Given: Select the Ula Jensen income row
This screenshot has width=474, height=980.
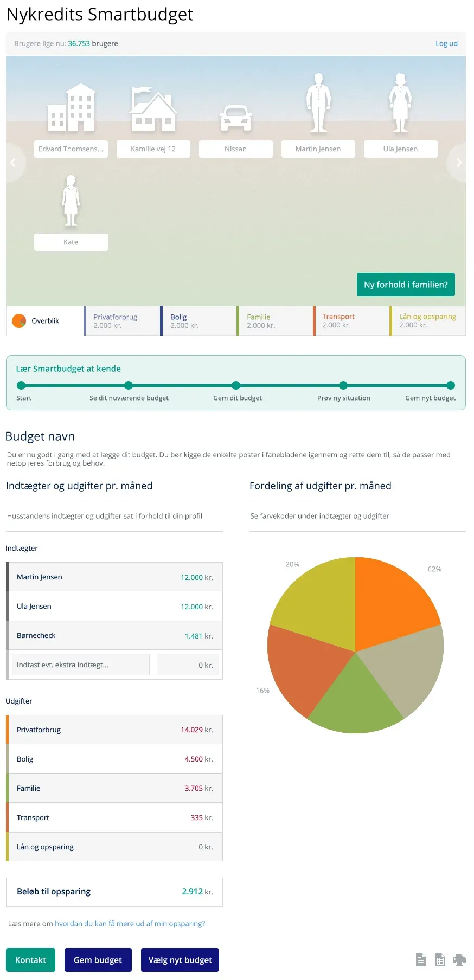Looking at the screenshot, I should (114, 606).
